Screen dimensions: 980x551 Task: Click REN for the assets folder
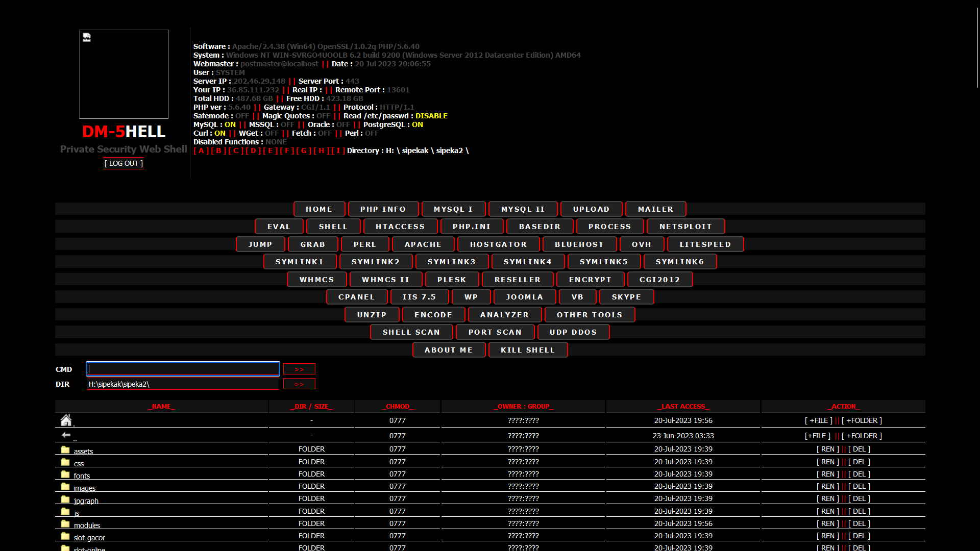pos(828,449)
